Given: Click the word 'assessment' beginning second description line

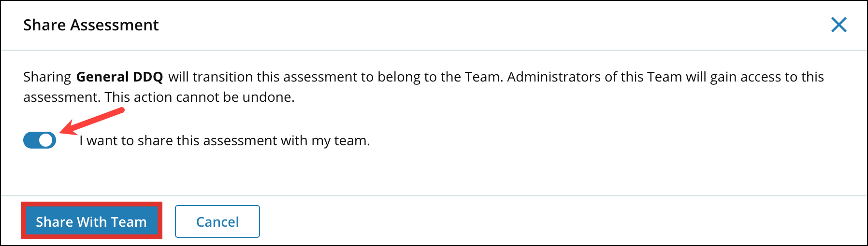Looking at the screenshot, I should tap(61, 97).
